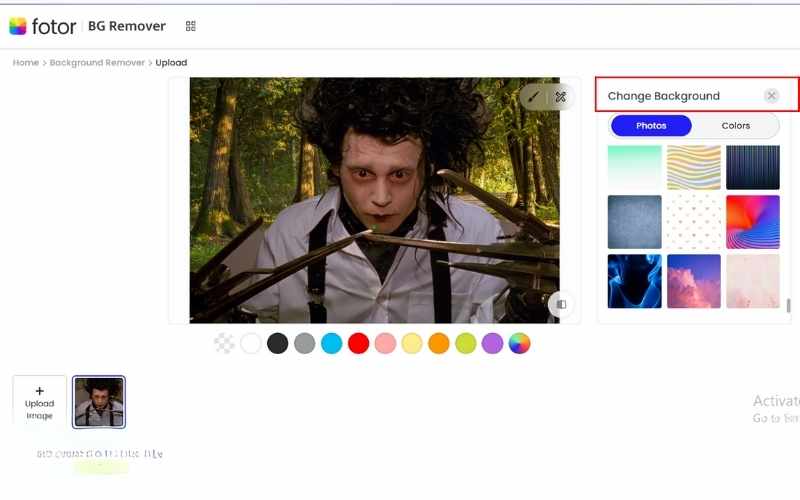Select the scissors cutout tool on the image
The width and height of the screenshot is (800, 500).
[561, 96]
